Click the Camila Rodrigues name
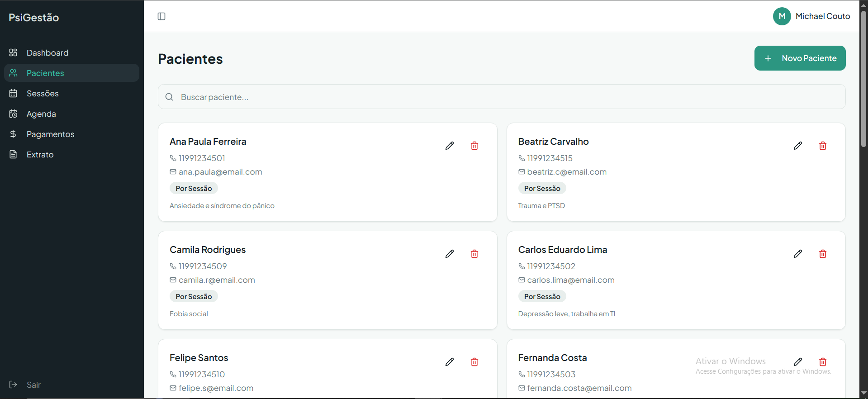This screenshot has height=399, width=868. pyautogui.click(x=208, y=250)
